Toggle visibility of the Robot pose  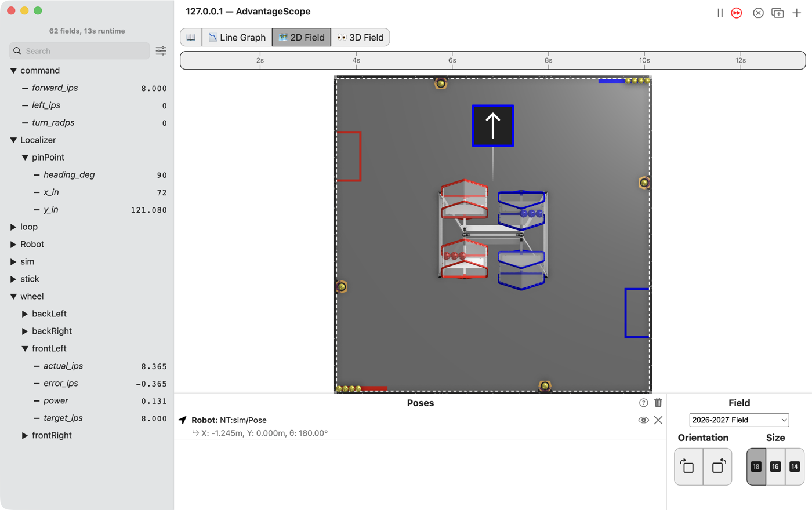tap(643, 420)
